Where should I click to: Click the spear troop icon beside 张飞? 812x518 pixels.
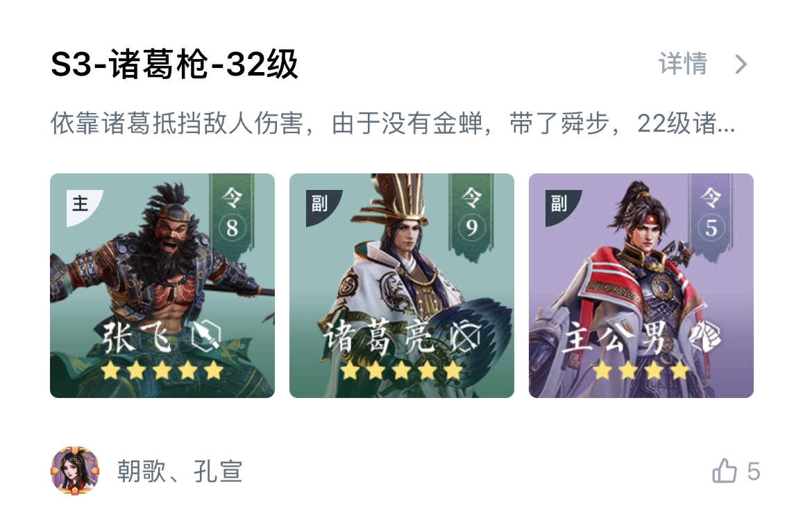206,336
